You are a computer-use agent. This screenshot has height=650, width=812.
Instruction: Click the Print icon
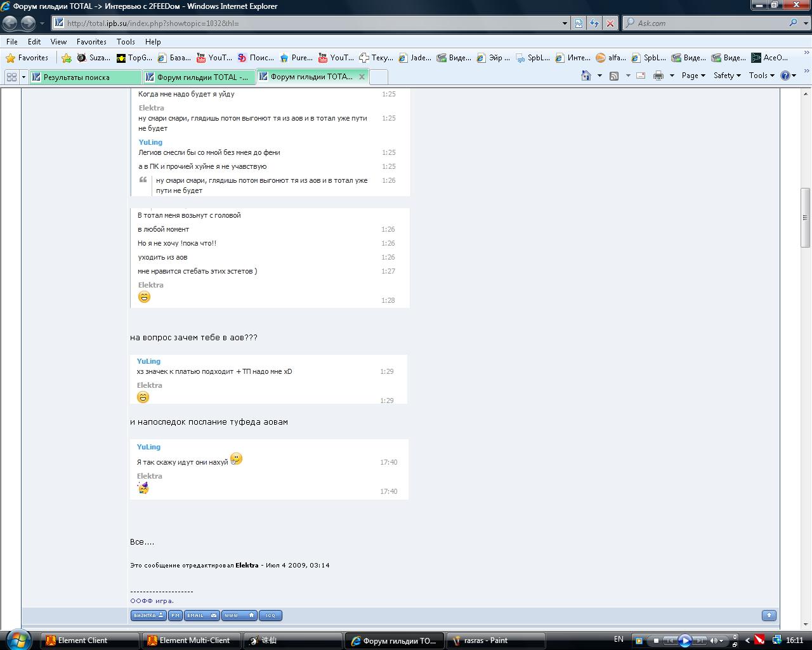[x=658, y=76]
